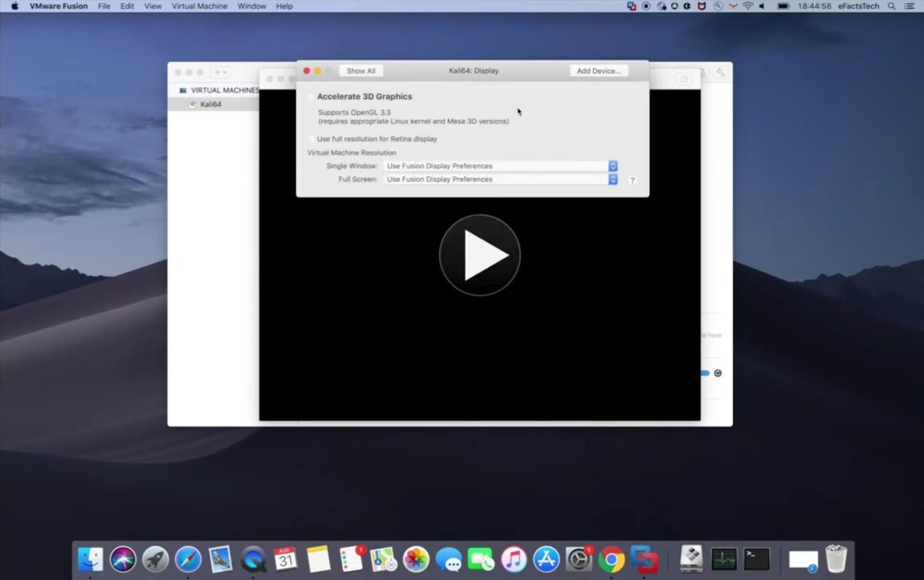Open Spotlight search magnifier
Screen dimensions: 924x580
pyautogui.click(x=892, y=6)
